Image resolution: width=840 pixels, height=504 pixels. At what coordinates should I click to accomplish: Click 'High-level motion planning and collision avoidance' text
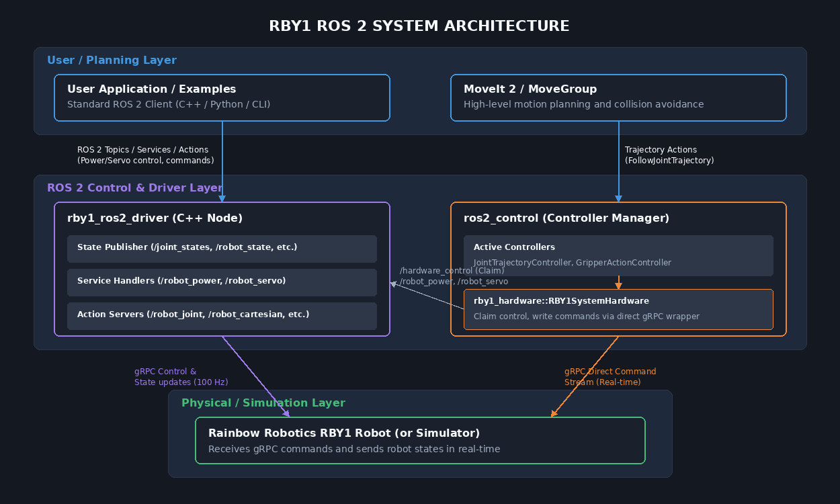(x=584, y=105)
